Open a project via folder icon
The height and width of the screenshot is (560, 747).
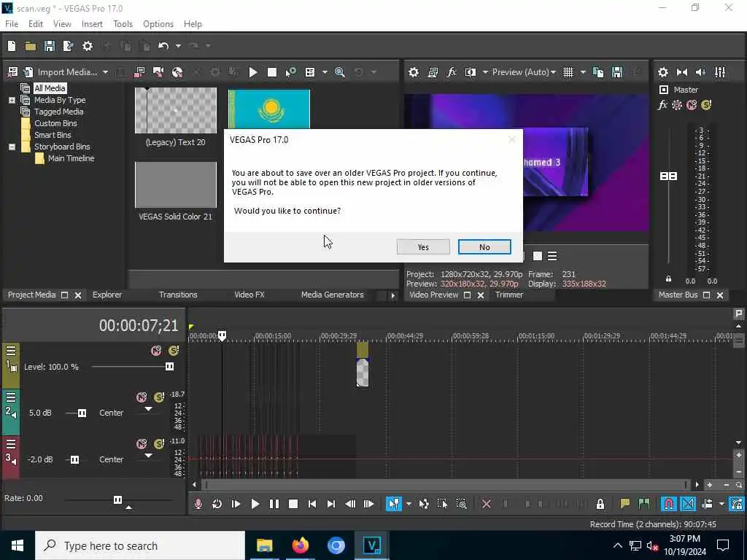tap(31, 46)
